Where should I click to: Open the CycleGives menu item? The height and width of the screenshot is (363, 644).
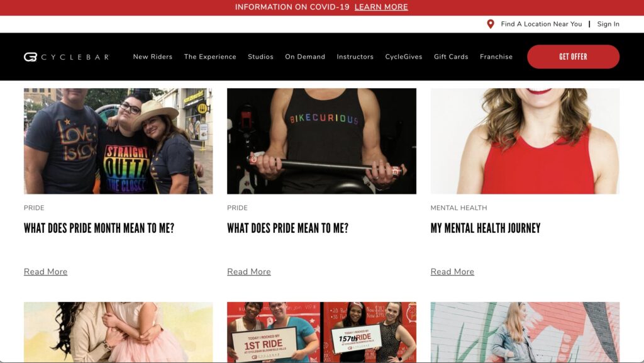coord(404,57)
